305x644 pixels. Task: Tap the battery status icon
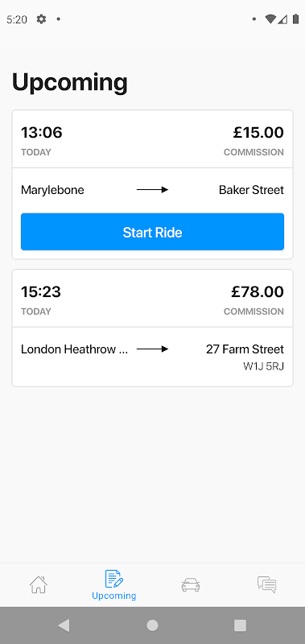click(x=295, y=19)
